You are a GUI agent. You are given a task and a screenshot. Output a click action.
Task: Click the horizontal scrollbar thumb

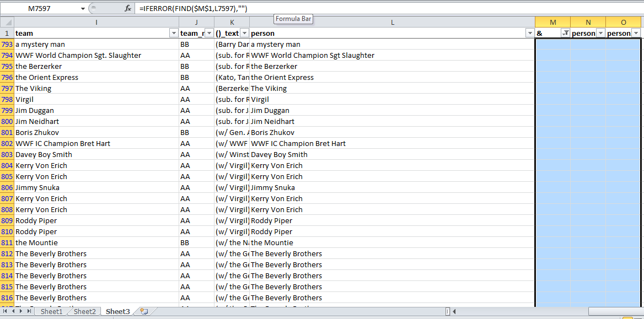coord(616,312)
